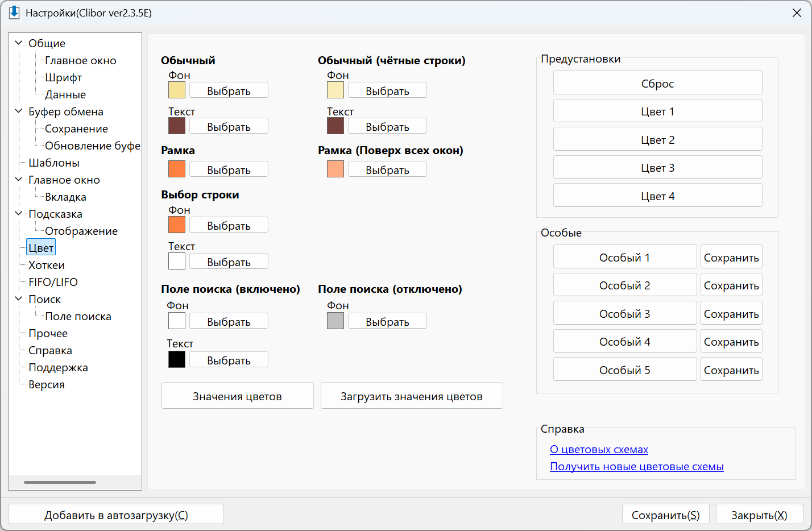This screenshot has width=812, height=531.
Task: Select Данные in the settings tree
Action: 65,94
